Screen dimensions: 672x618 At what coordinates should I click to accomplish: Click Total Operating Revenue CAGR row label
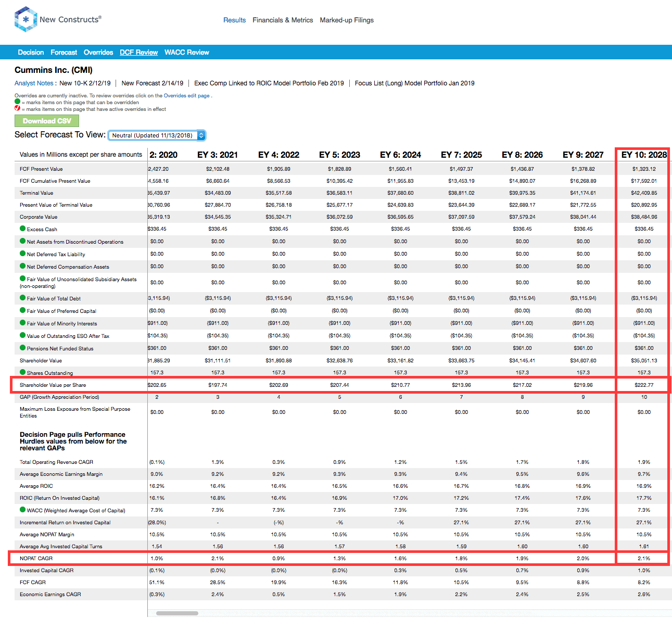(56, 462)
